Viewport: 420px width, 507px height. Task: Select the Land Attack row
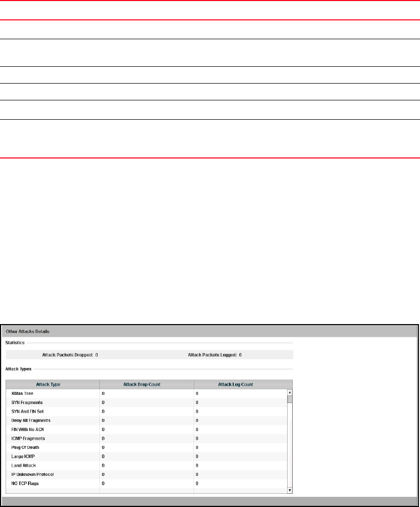pyautogui.click(x=146, y=466)
